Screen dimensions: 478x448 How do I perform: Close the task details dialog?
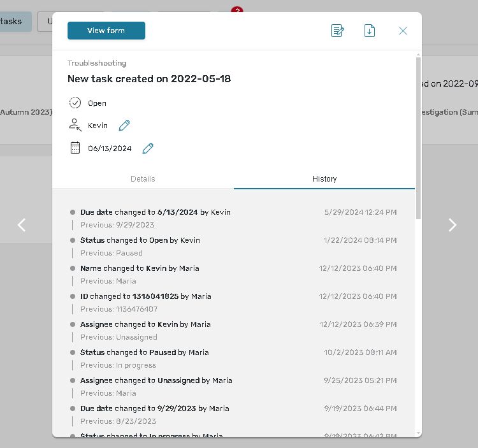click(x=403, y=31)
